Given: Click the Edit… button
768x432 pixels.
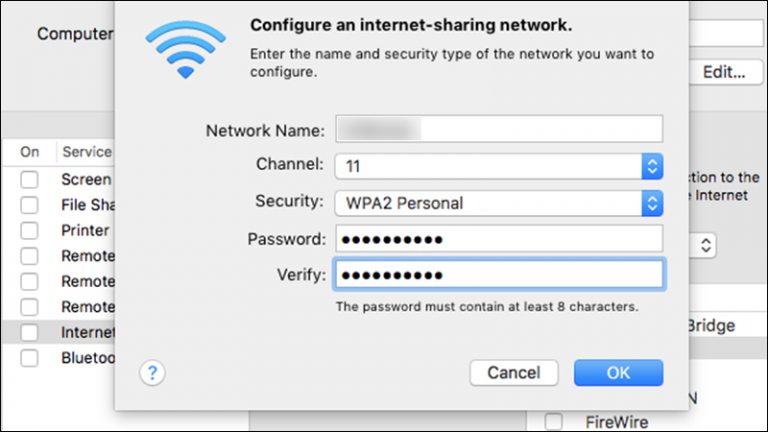Looking at the screenshot, I should (x=723, y=72).
